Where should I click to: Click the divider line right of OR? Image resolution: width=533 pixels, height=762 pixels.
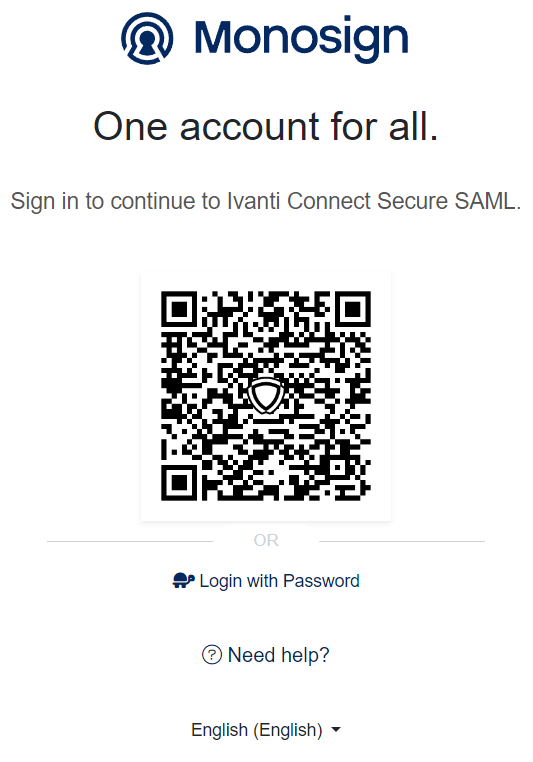tap(402, 541)
